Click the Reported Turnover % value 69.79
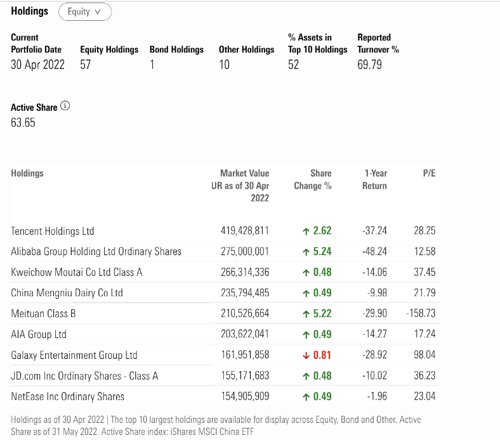 pos(370,65)
